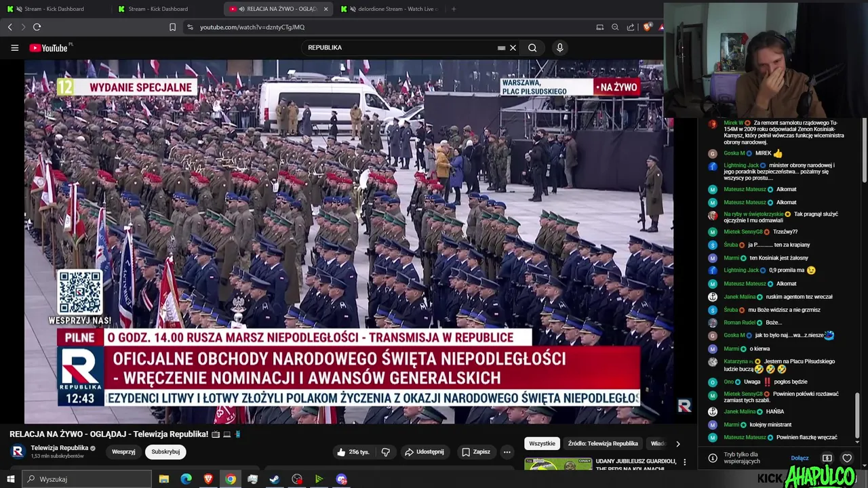Save the video with Zapisz
868x488 pixels.
475,452
